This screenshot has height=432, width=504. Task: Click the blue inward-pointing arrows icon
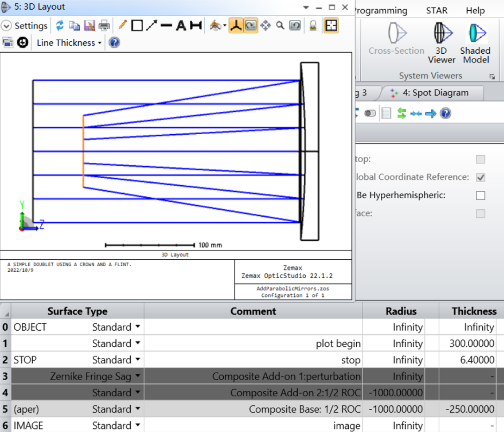click(416, 113)
